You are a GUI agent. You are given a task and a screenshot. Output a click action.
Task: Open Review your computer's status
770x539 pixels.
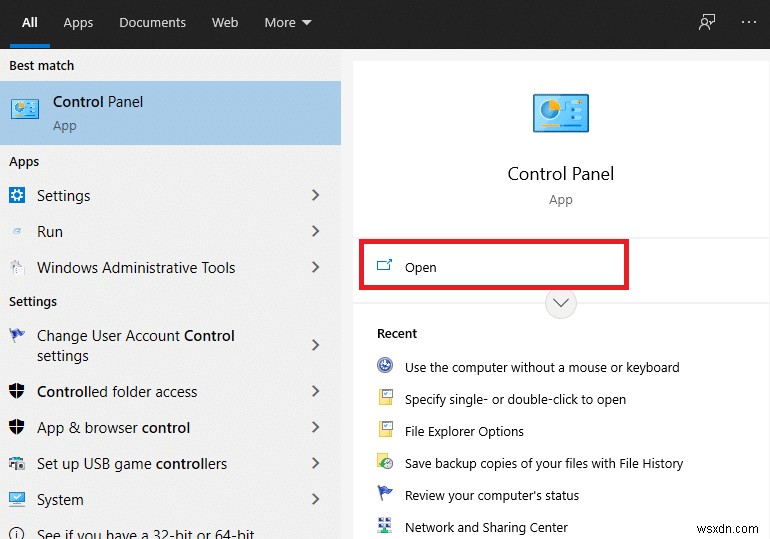[x=491, y=495]
